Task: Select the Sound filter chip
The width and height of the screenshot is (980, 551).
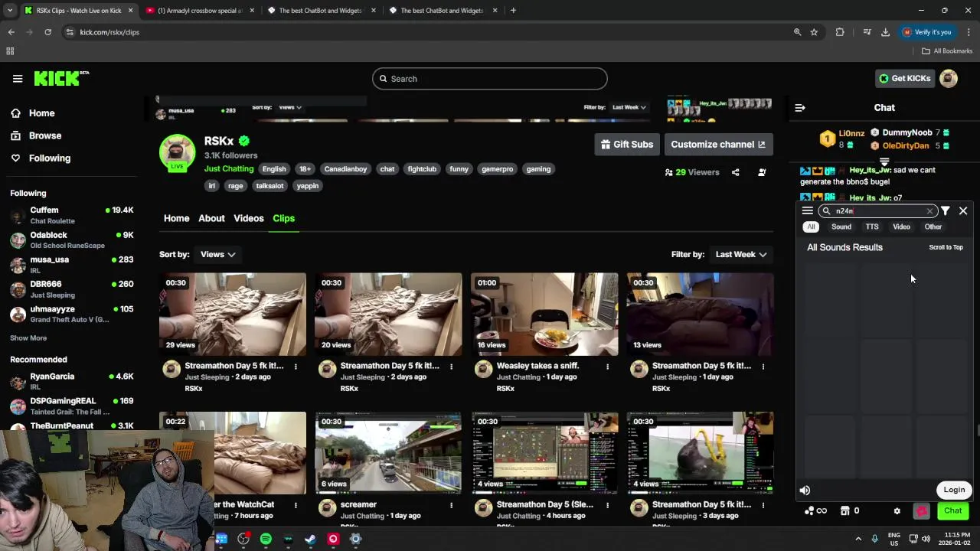Action: tap(841, 227)
